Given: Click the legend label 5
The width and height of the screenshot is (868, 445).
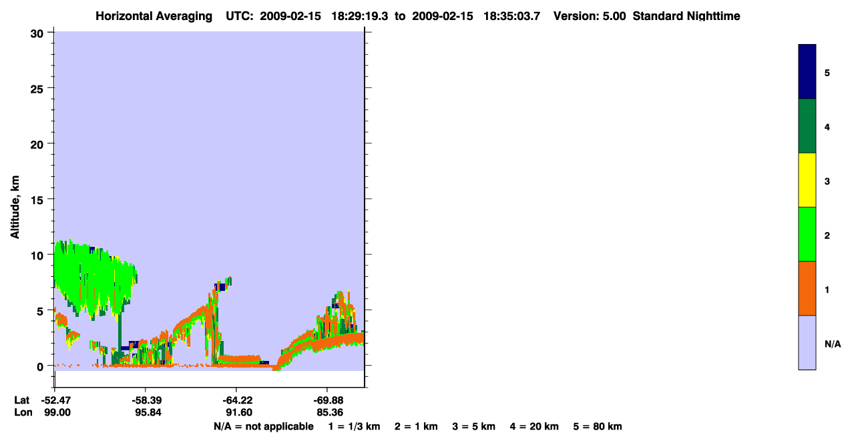Looking at the screenshot, I should [827, 73].
